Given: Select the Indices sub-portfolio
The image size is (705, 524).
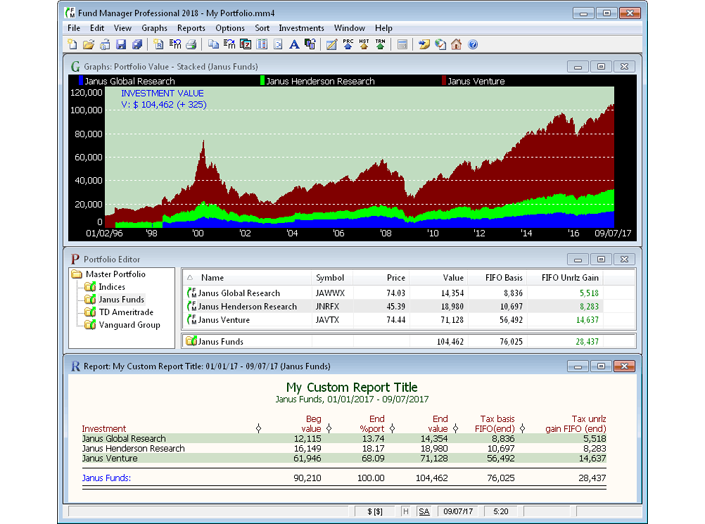Looking at the screenshot, I should 112,287.
